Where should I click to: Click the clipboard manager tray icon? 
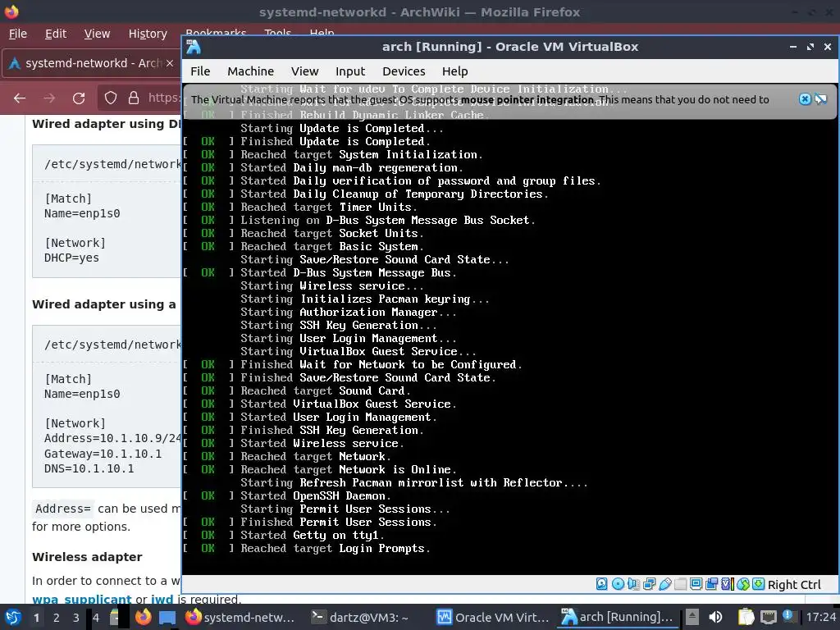pyautogui.click(x=746, y=617)
